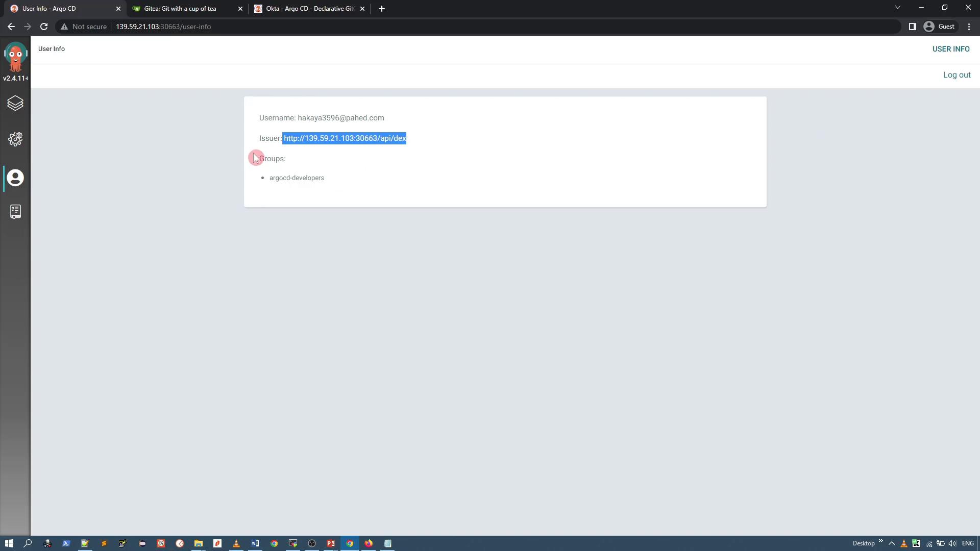Click the highlighted issuer URL
The height and width of the screenshot is (551, 980).
point(345,138)
